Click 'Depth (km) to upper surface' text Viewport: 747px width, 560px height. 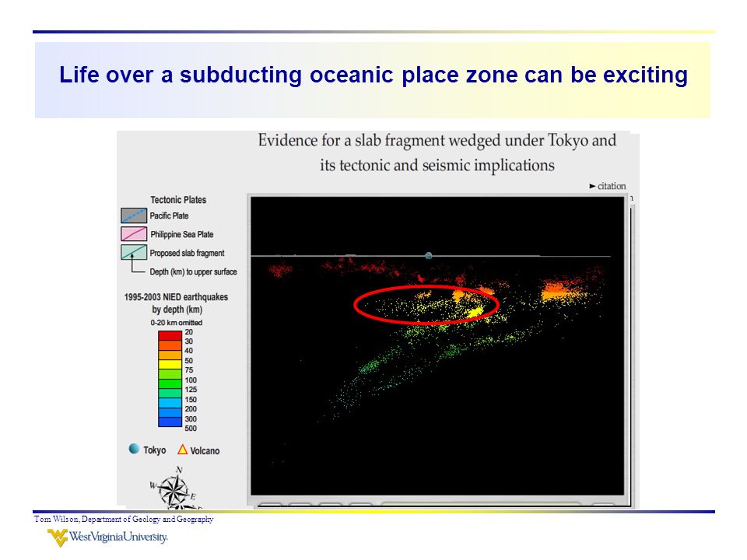[x=193, y=272]
